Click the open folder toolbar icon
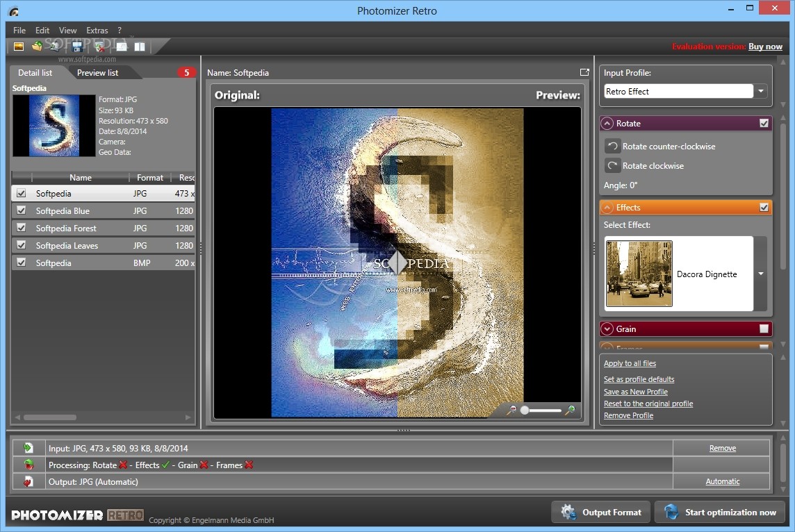The height and width of the screenshot is (532, 795). point(37,47)
